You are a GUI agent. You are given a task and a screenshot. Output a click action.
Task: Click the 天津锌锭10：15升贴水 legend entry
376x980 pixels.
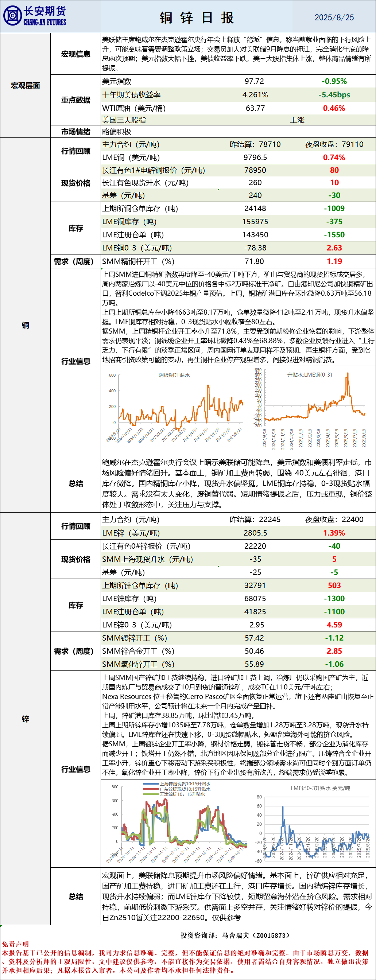(x=174, y=794)
